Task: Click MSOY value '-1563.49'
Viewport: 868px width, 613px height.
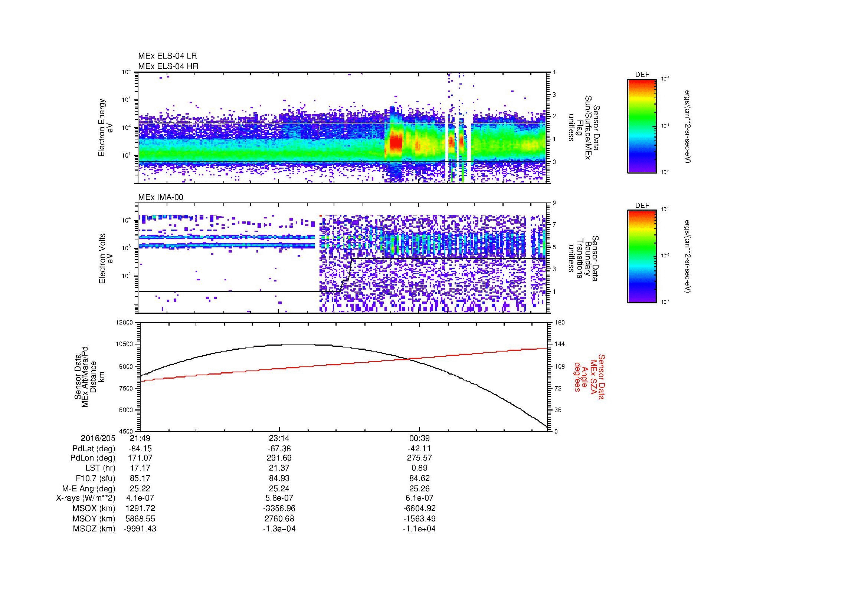Action: tap(419, 518)
